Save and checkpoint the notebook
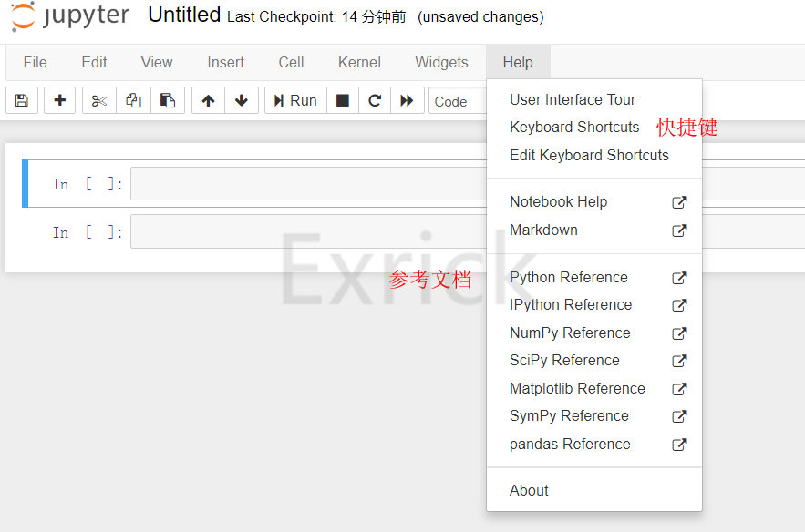This screenshot has height=532, width=805. coord(22,100)
